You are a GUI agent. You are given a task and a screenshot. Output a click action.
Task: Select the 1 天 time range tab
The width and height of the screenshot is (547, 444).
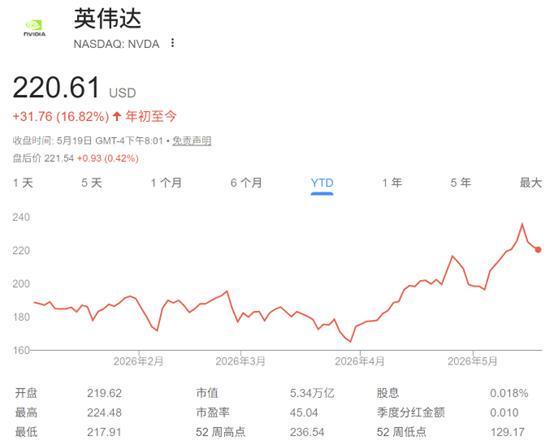tap(23, 183)
